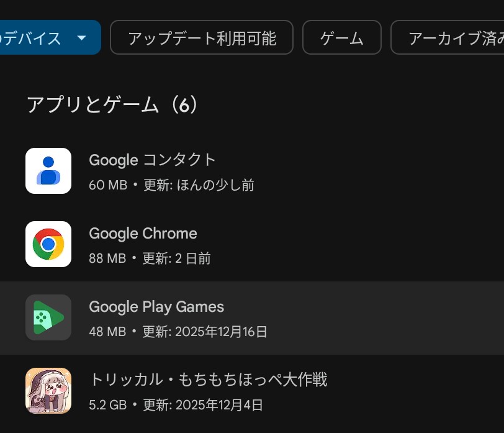This screenshot has width=504, height=433.
Task: Open the Google コンタクト app title
Action: click(x=153, y=160)
